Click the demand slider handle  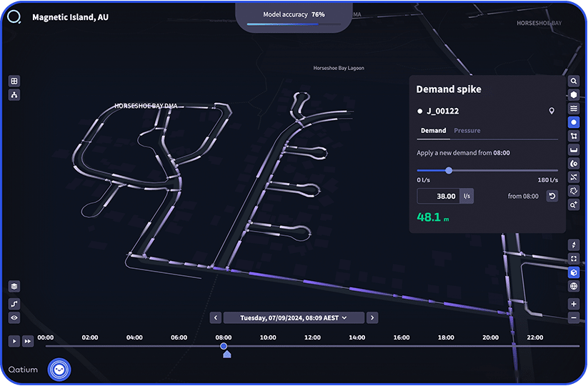pyautogui.click(x=449, y=170)
